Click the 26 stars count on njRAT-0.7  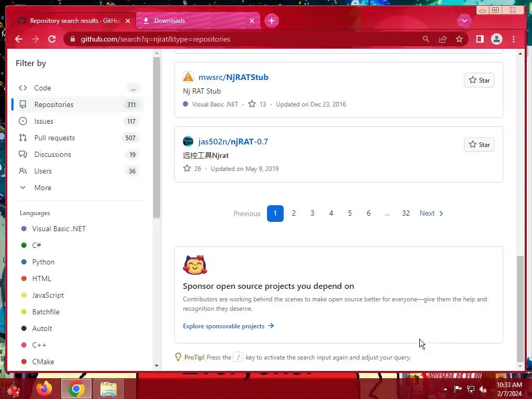coord(192,169)
